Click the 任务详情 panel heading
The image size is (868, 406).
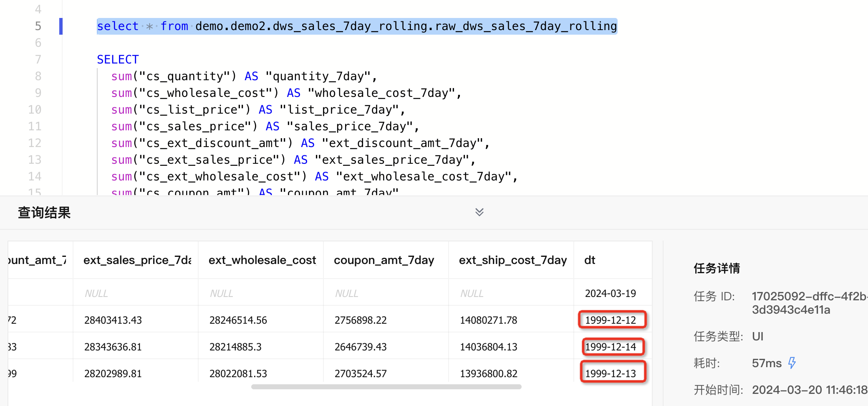(717, 268)
